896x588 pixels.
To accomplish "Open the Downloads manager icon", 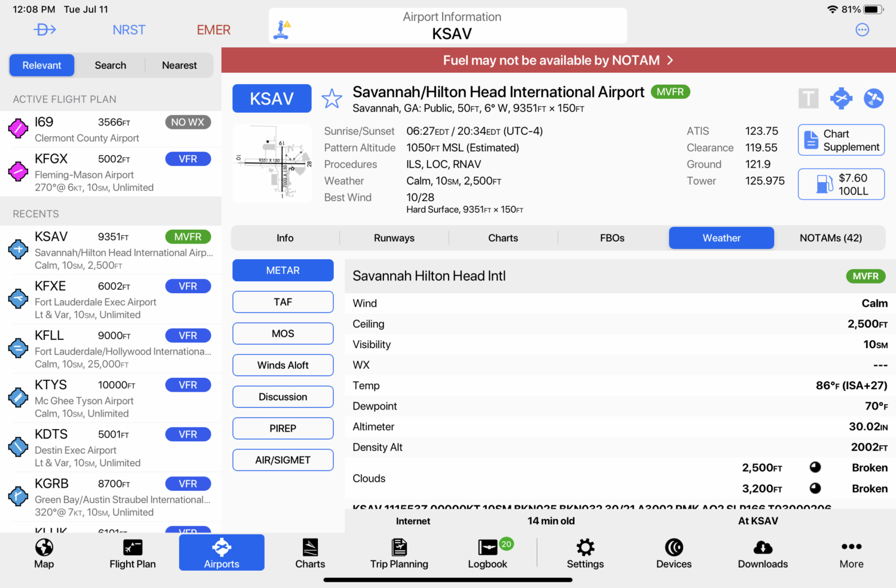I will [762, 552].
